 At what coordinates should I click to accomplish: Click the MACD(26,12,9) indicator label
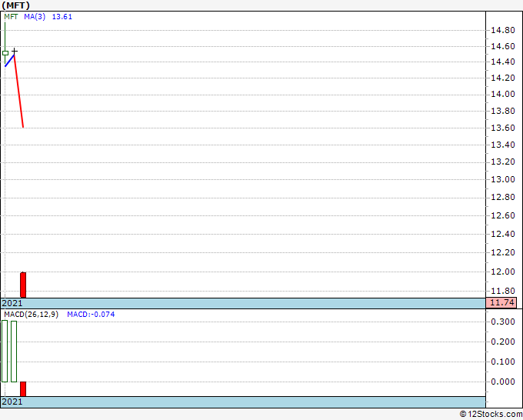click(x=31, y=315)
